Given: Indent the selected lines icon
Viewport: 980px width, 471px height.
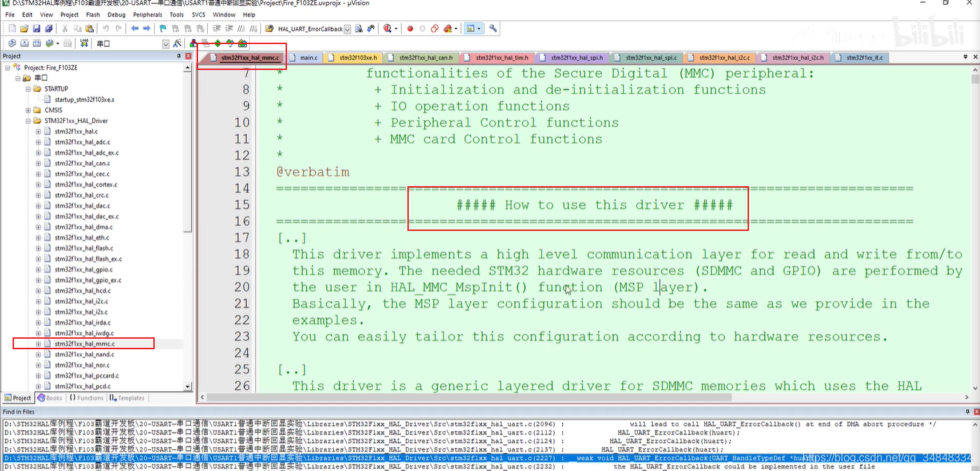Looking at the screenshot, I should (x=216, y=29).
